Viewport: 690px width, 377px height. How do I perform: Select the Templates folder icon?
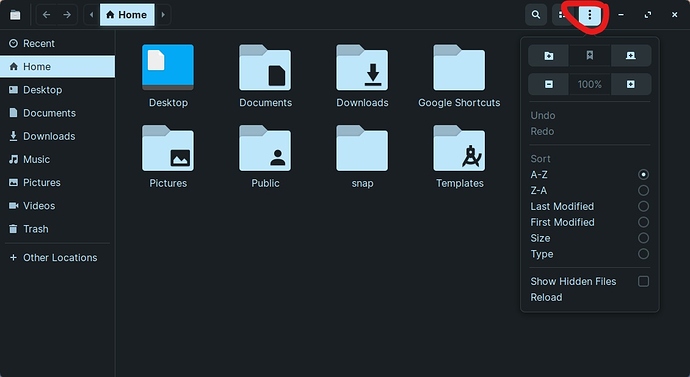tap(459, 148)
